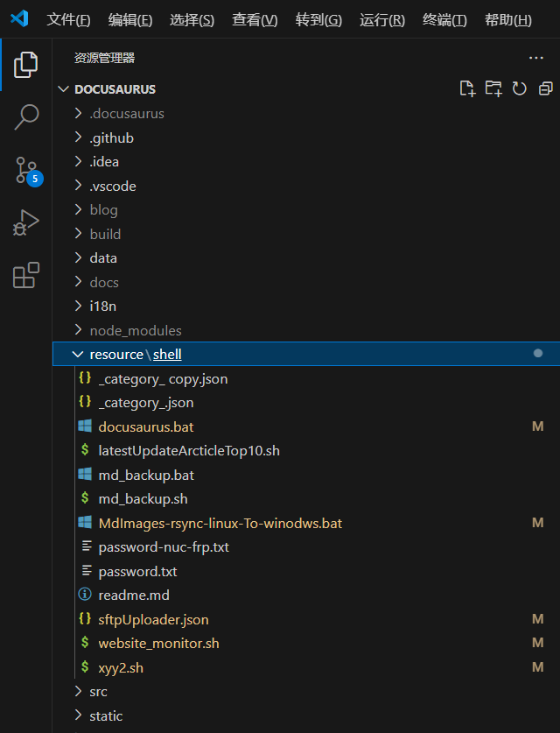Image resolution: width=560 pixels, height=733 pixels.
Task: Expand the .docusaurus folder
Action: [79, 113]
